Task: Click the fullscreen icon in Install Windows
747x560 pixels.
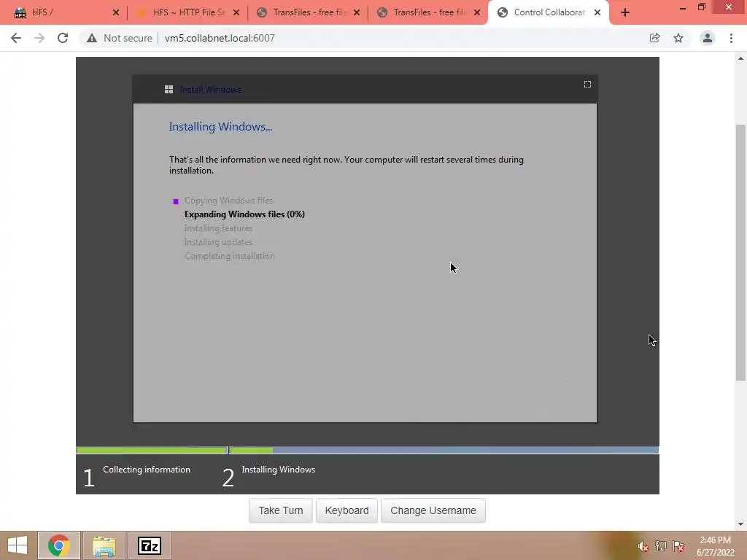Action: tap(587, 85)
